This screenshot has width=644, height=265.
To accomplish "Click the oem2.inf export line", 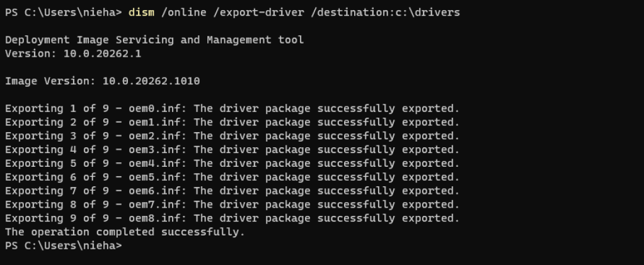I will click(x=232, y=136).
